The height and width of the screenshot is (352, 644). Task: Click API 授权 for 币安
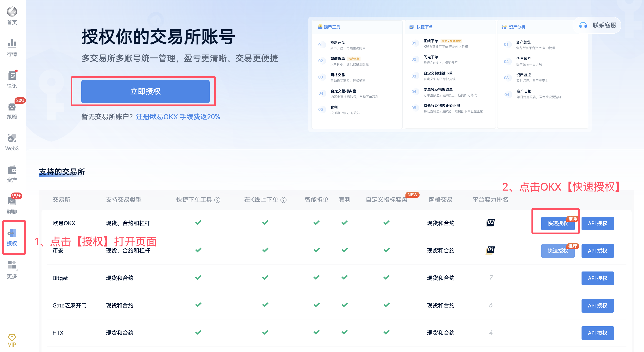[598, 251]
